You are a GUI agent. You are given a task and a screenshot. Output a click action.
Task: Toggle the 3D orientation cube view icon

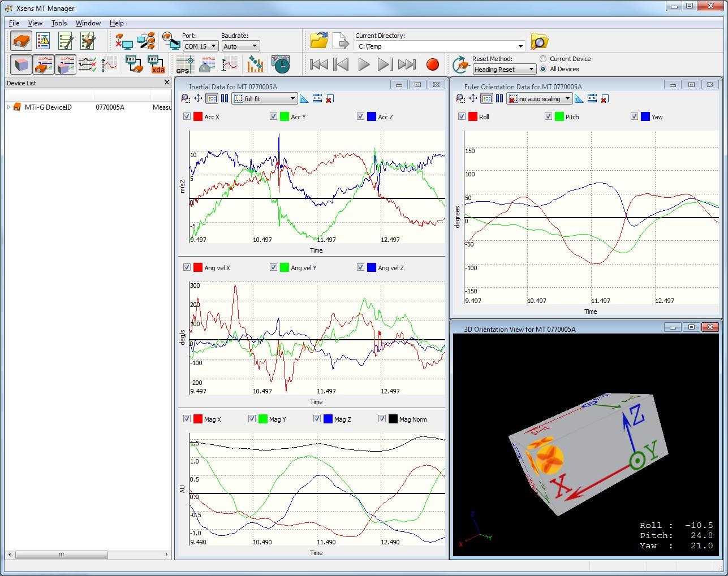click(x=21, y=65)
